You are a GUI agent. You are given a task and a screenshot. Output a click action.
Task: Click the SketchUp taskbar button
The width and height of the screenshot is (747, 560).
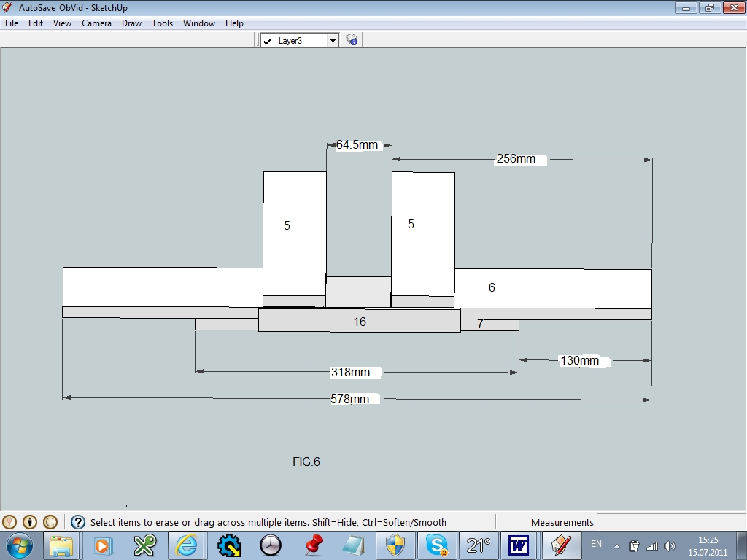pos(561,545)
